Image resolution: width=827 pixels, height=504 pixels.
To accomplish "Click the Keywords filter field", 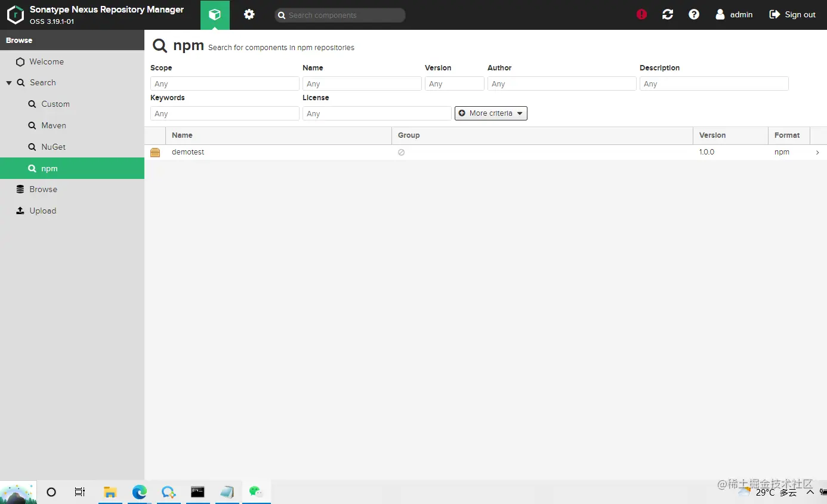I will [x=225, y=113].
